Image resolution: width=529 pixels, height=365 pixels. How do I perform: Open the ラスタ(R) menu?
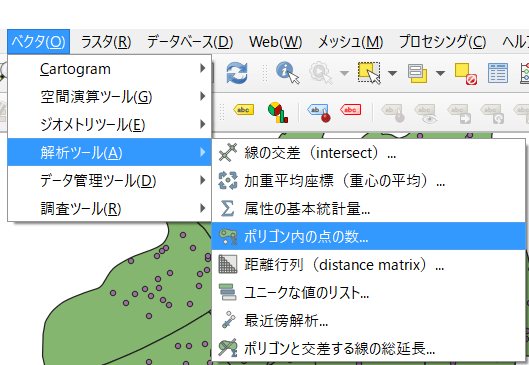coord(106,42)
